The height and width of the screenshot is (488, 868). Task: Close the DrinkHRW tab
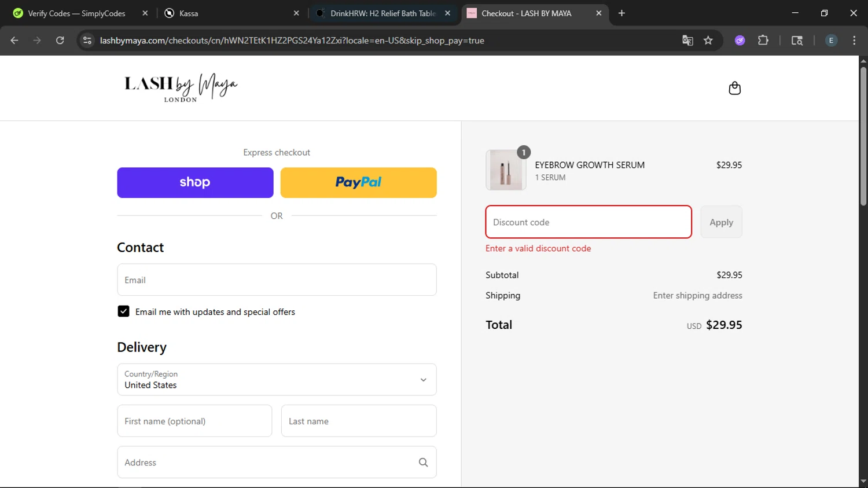pos(447,13)
